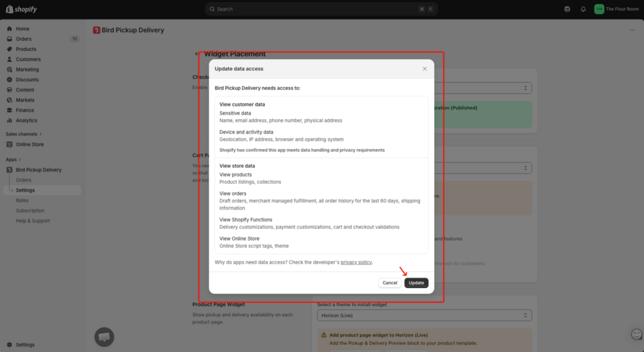Click 'Add product page widget to Horizon (Live)' notice
Image resolution: width=644 pixels, height=352 pixels.
point(378,335)
